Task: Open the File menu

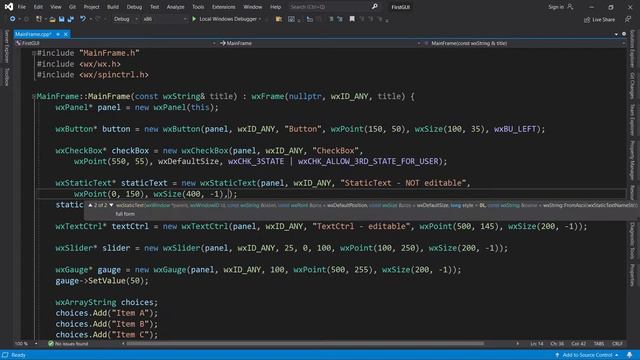Action: pos(22,7)
